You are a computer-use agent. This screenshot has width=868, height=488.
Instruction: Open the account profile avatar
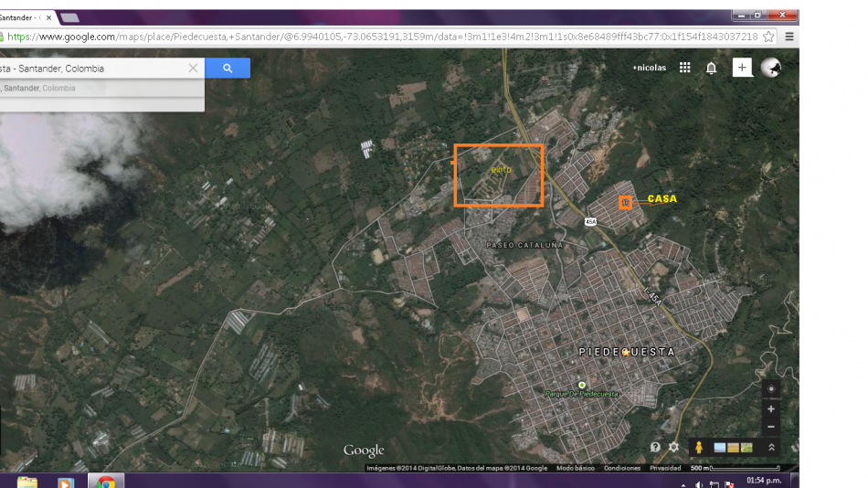click(770, 68)
